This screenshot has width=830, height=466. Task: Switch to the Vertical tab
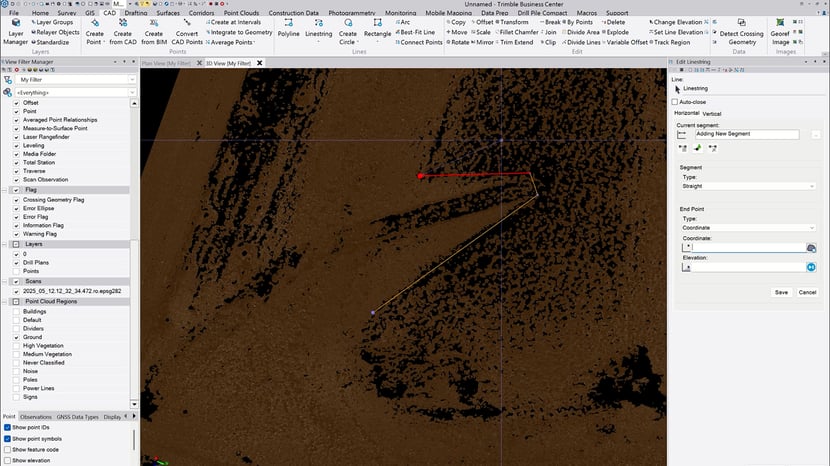712,114
